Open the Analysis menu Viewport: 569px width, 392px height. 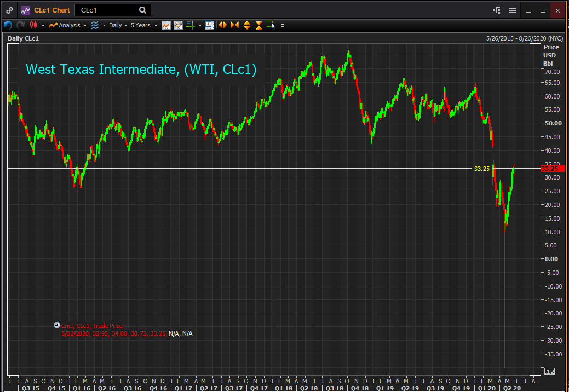(65, 25)
